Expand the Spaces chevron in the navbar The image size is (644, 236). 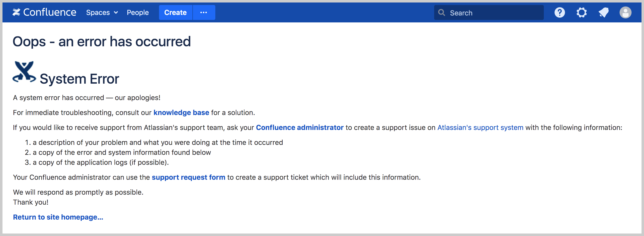[116, 12]
